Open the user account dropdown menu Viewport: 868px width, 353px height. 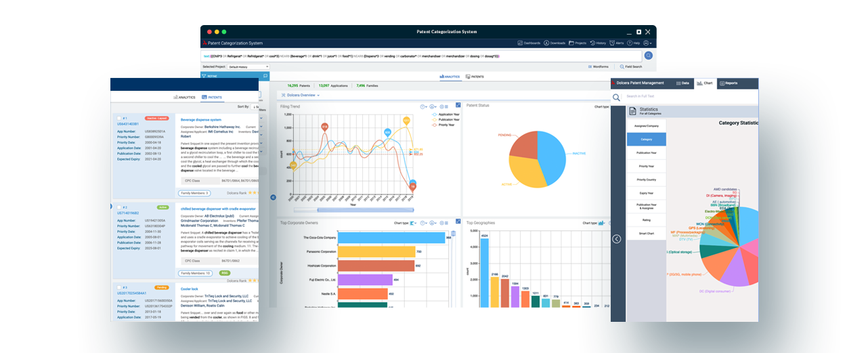647,43
